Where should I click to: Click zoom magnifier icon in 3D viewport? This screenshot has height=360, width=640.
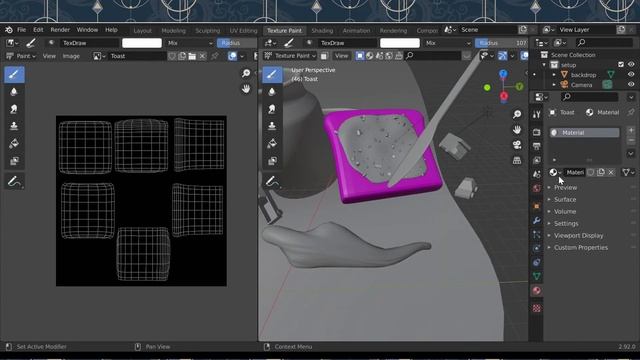click(517, 114)
